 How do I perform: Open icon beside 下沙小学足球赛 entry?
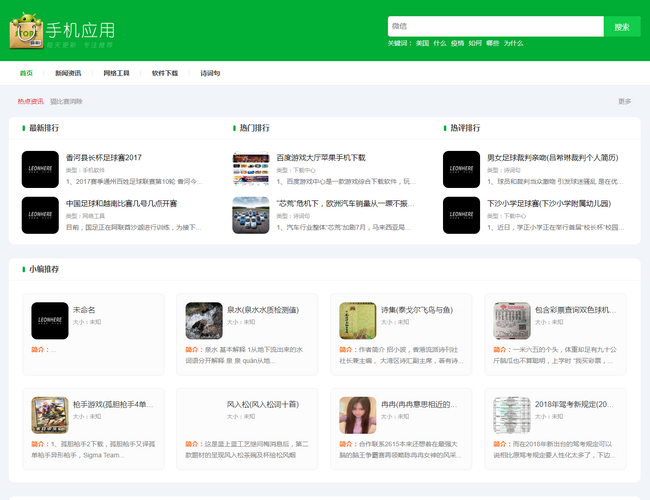click(x=461, y=215)
